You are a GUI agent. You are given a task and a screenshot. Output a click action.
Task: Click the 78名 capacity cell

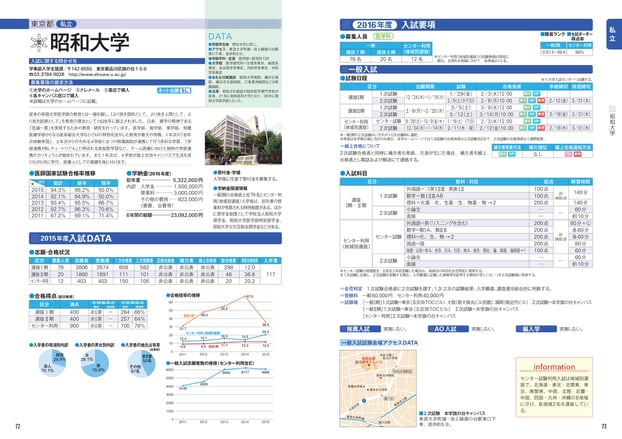355,59
